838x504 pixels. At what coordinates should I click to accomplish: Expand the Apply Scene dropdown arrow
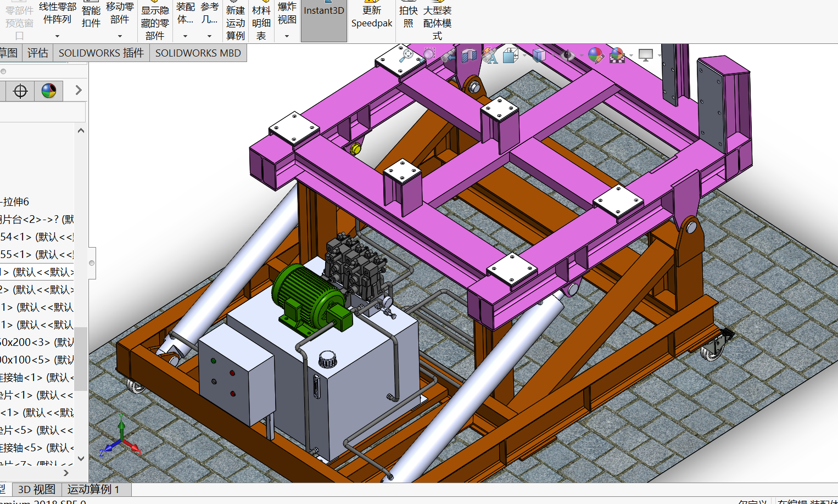[x=631, y=55]
